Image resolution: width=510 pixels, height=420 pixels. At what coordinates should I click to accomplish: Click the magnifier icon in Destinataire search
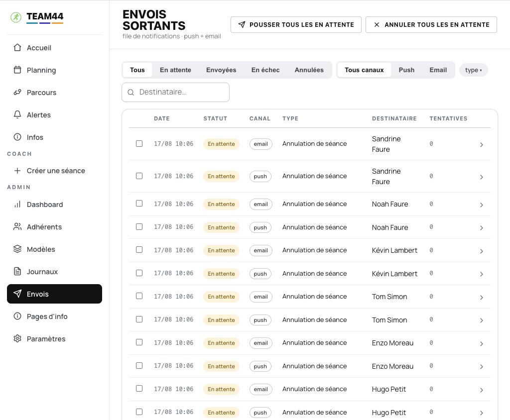click(x=131, y=93)
